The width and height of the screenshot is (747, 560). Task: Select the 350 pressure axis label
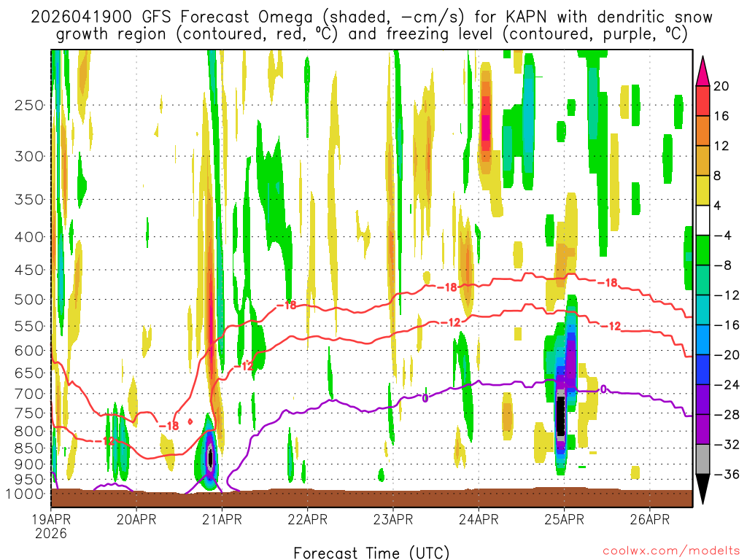point(29,200)
